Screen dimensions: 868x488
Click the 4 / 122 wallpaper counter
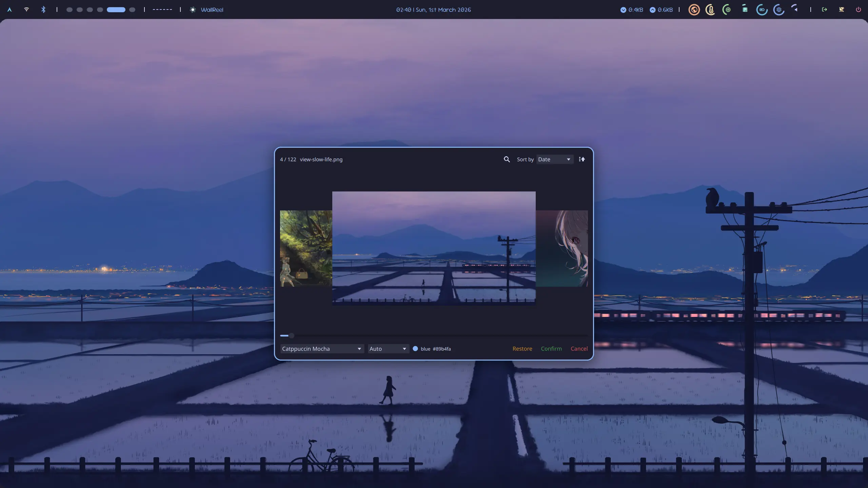click(x=288, y=159)
